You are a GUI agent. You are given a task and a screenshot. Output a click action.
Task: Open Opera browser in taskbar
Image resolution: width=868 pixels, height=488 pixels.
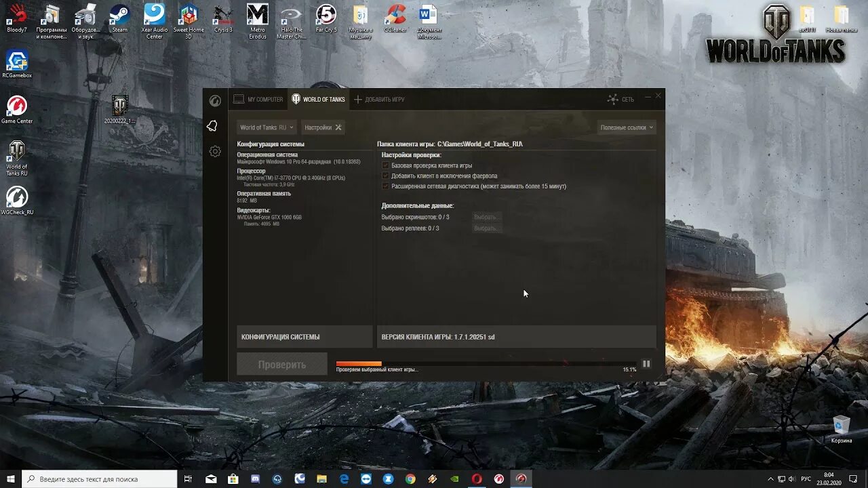click(x=477, y=479)
